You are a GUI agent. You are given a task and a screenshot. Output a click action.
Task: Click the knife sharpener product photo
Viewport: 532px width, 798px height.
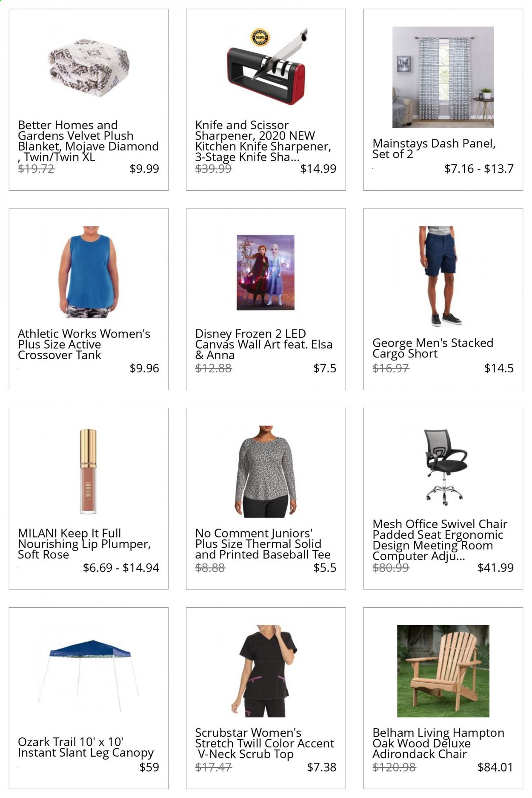coord(266,66)
